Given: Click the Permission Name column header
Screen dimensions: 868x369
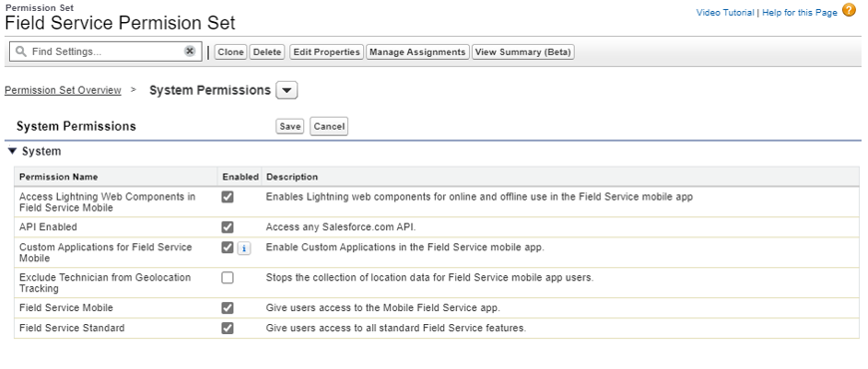Looking at the screenshot, I should pos(58,178).
